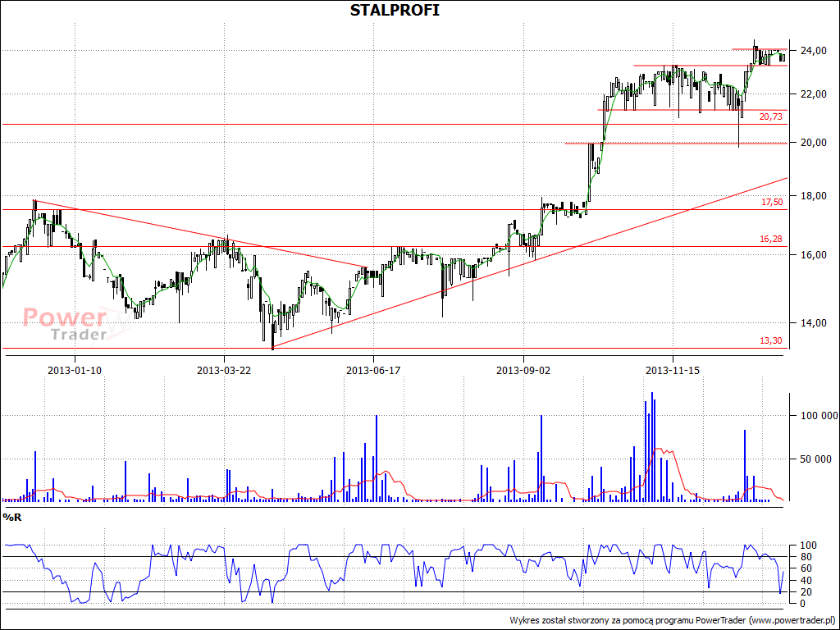Click the 2013-09-02 date label
The image size is (840, 630).
click(x=523, y=370)
